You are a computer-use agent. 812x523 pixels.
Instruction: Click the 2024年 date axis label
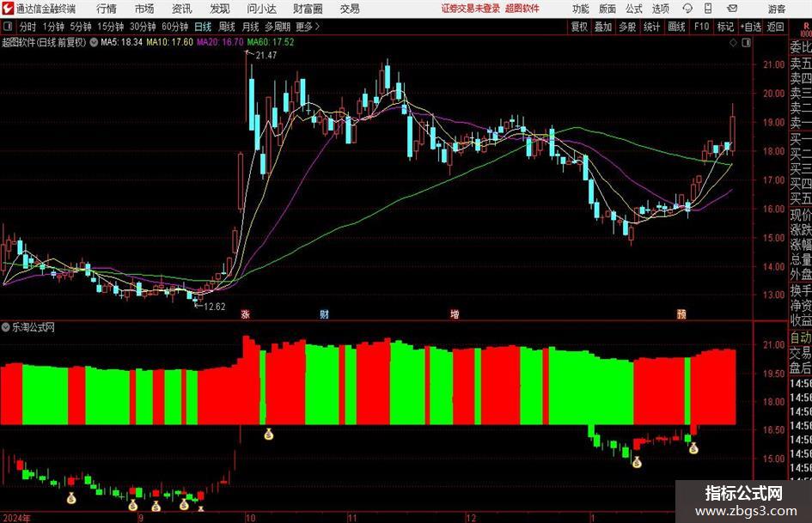coord(16,518)
